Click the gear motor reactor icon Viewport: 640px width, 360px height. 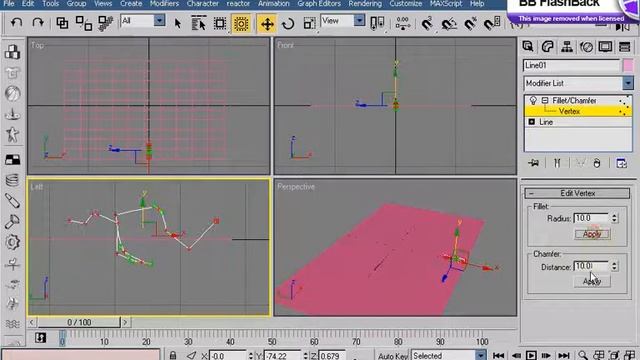tap(13, 242)
